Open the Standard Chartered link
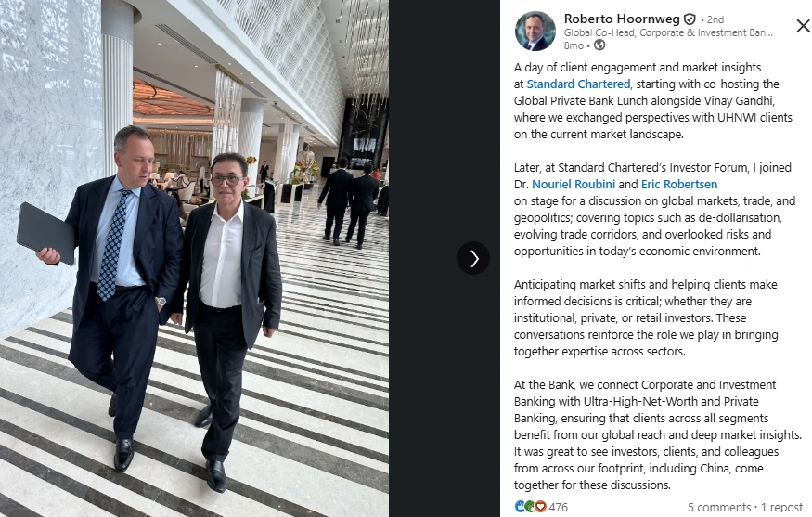The width and height of the screenshot is (812, 517). point(578,84)
